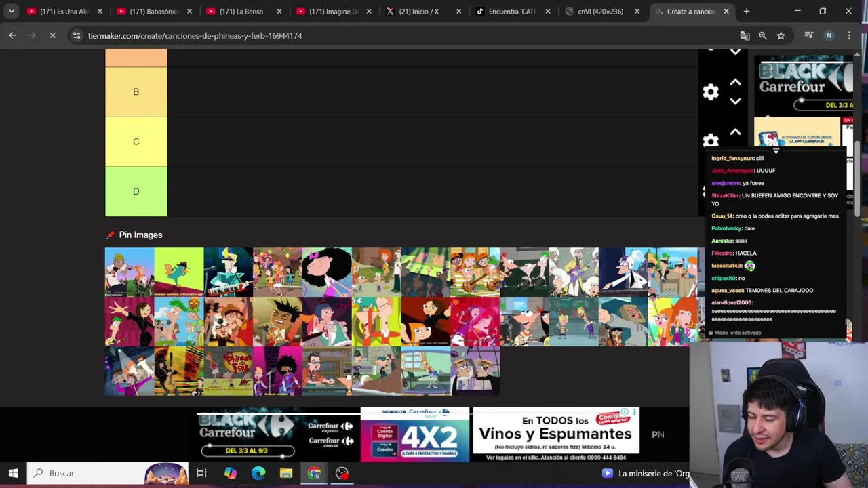The image size is (868, 488).
Task: Click the Pin Images label
Action: pos(140,235)
